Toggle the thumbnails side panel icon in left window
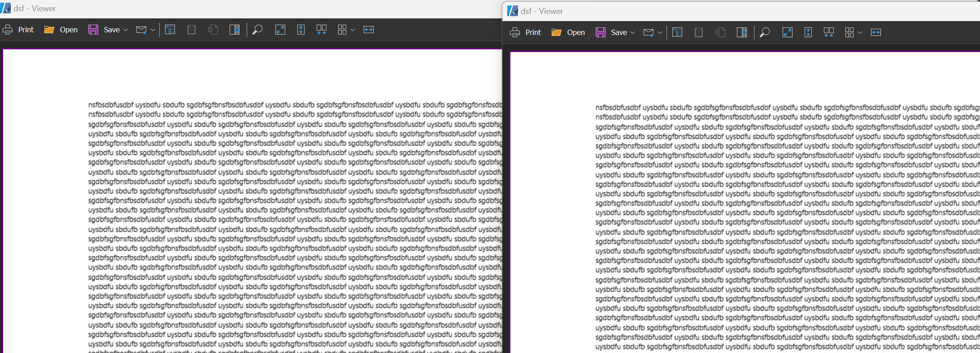This screenshot has width=980, height=353. (235, 30)
